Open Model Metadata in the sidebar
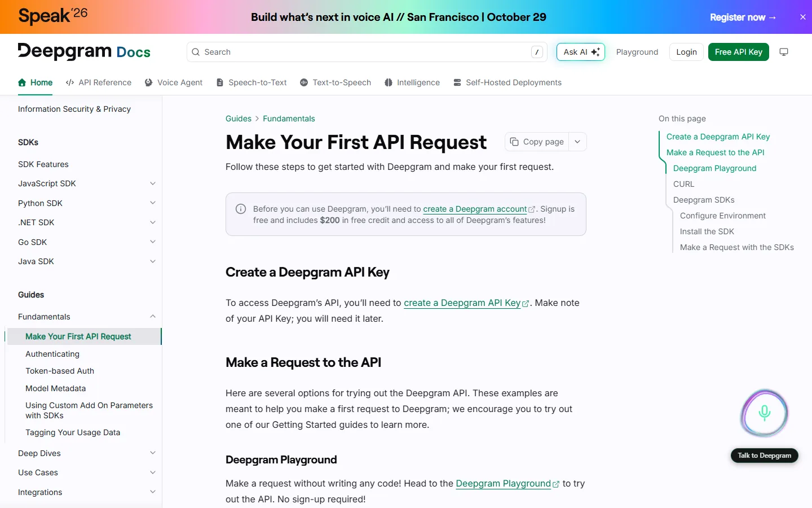 (x=56, y=388)
